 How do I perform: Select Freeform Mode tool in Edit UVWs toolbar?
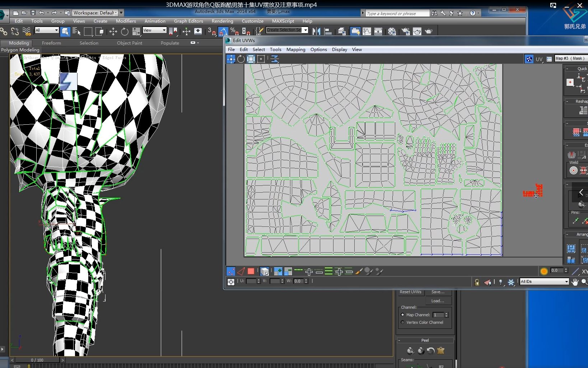(x=261, y=59)
